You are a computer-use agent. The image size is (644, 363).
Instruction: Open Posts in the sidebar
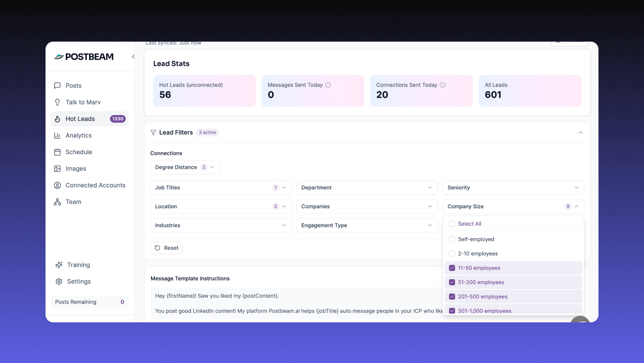pyautogui.click(x=90, y=86)
